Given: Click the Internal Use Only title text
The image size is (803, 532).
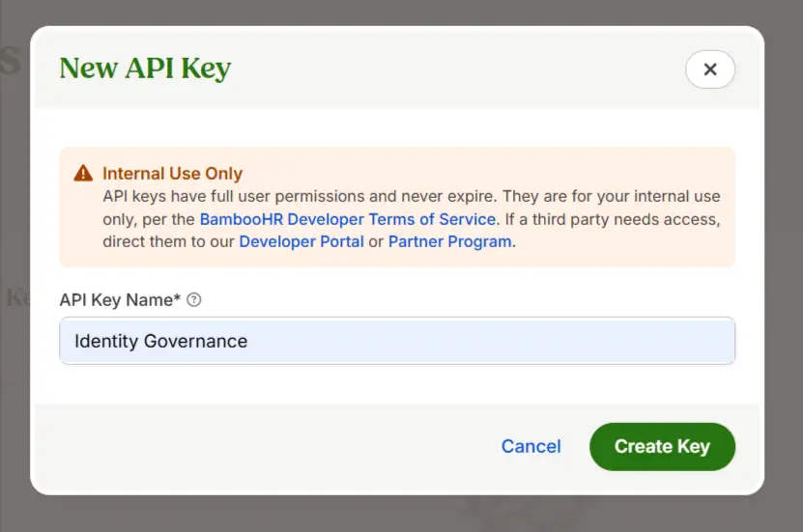Looking at the screenshot, I should click(x=173, y=174).
